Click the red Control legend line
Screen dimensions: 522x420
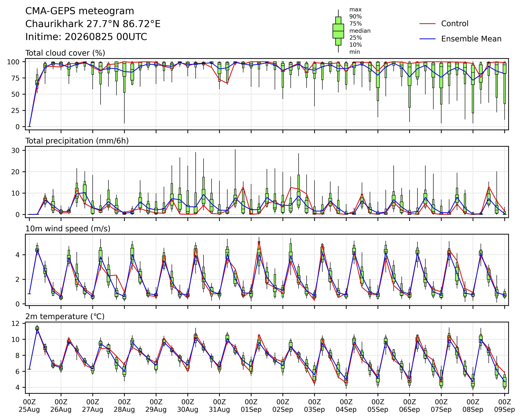pos(428,24)
